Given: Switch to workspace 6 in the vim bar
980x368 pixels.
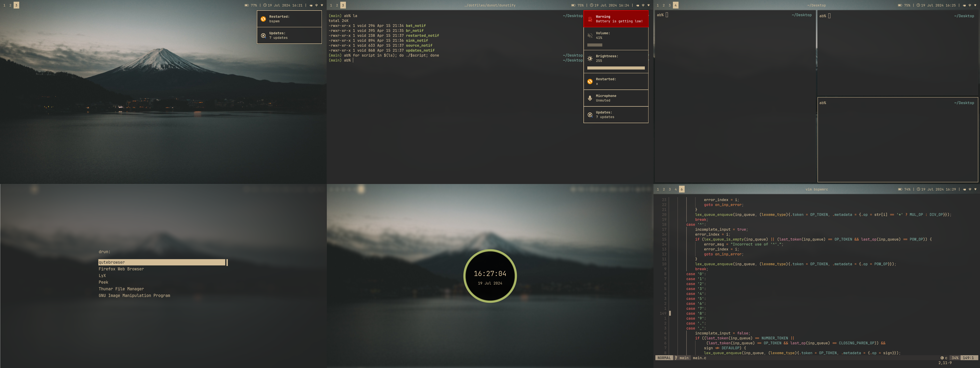Looking at the screenshot, I should coord(682,189).
